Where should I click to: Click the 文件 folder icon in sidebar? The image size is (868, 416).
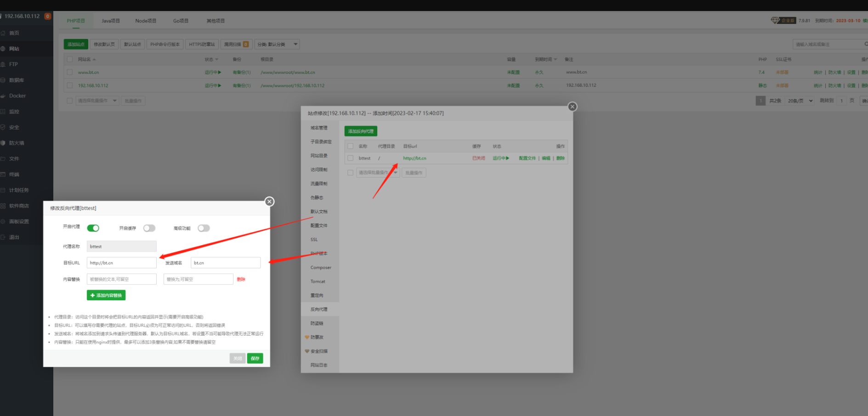pos(3,158)
